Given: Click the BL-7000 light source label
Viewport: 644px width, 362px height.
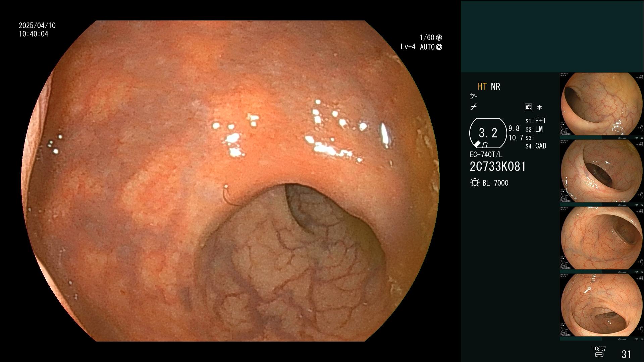Looking at the screenshot, I should coord(495,183).
